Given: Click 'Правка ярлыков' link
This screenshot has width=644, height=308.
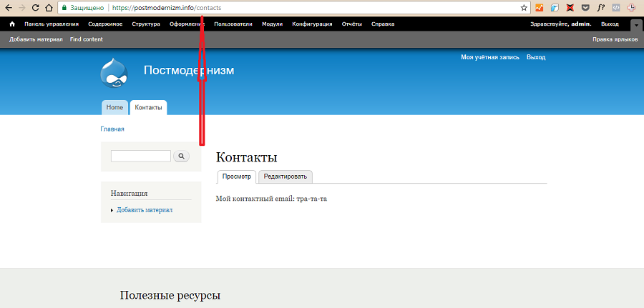Looking at the screenshot, I should pos(615,39).
